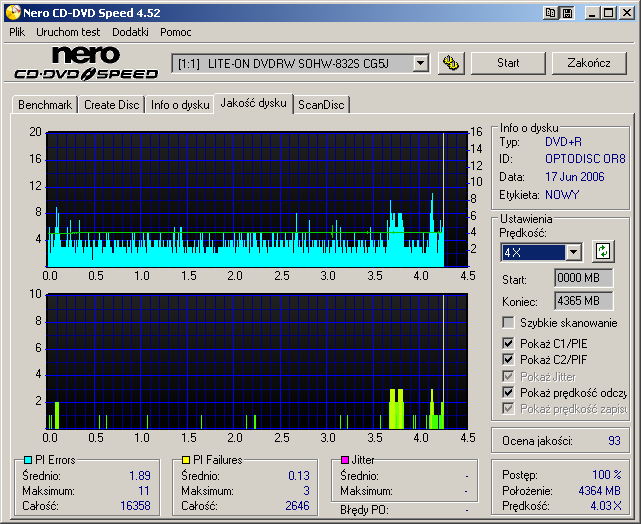Click the disabled Pokaż Jitter checkbox
This screenshot has height=524, width=641.
click(x=508, y=376)
